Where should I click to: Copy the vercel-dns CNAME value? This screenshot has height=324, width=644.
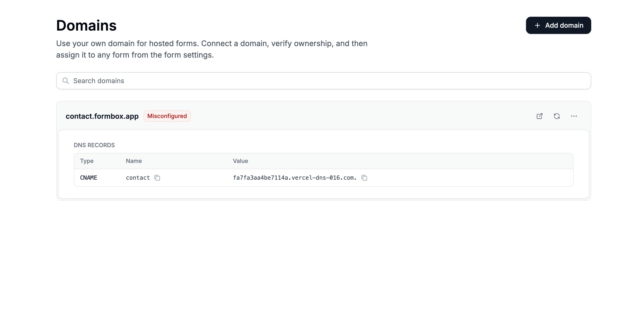coord(364,178)
